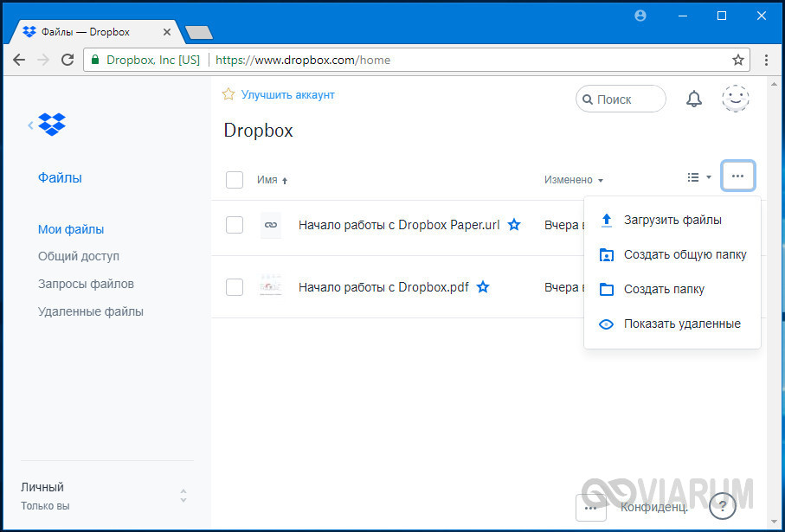Screen dimensions: 785x532
Task: Select Мои файлы in sidebar
Action: tap(71, 229)
